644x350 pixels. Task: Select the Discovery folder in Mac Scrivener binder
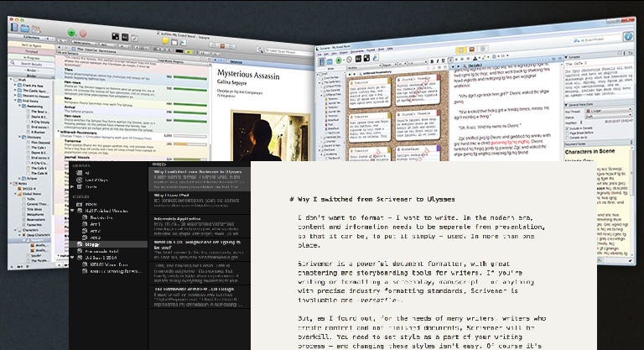pos(35,138)
